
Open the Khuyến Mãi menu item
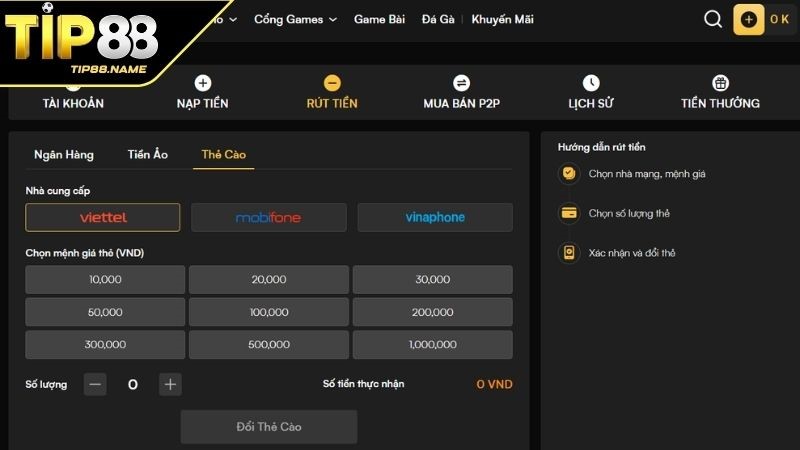[x=503, y=19]
